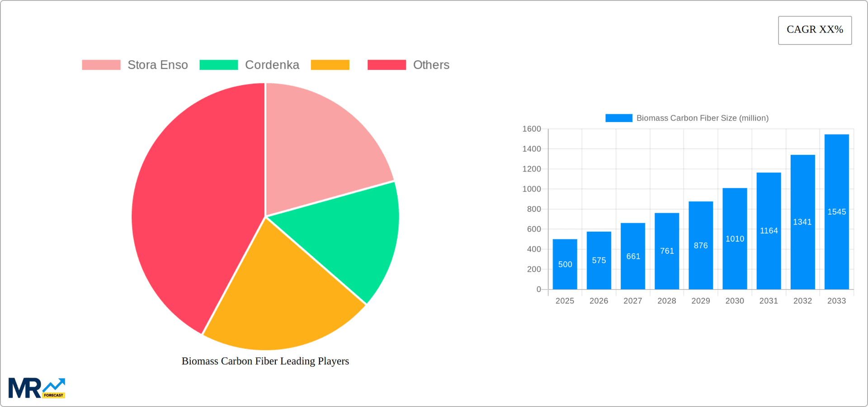868x407 pixels.
Task: Select the Biomass Carbon Fiber Leading Players title
Action: coord(265,361)
